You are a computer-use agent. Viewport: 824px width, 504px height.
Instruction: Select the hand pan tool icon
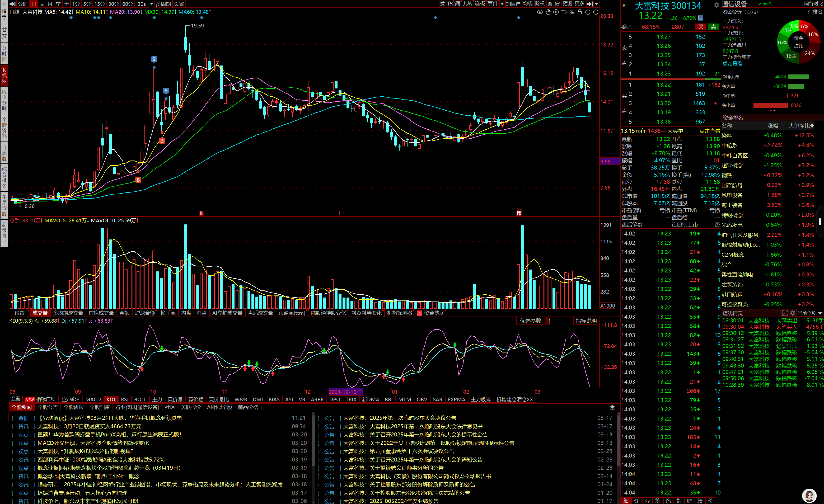[548, 12]
